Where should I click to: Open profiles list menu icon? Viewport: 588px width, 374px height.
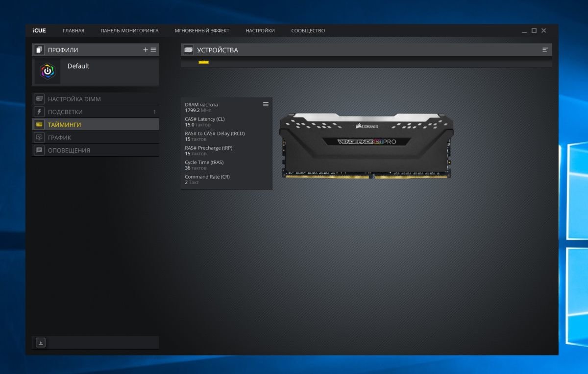pos(153,50)
